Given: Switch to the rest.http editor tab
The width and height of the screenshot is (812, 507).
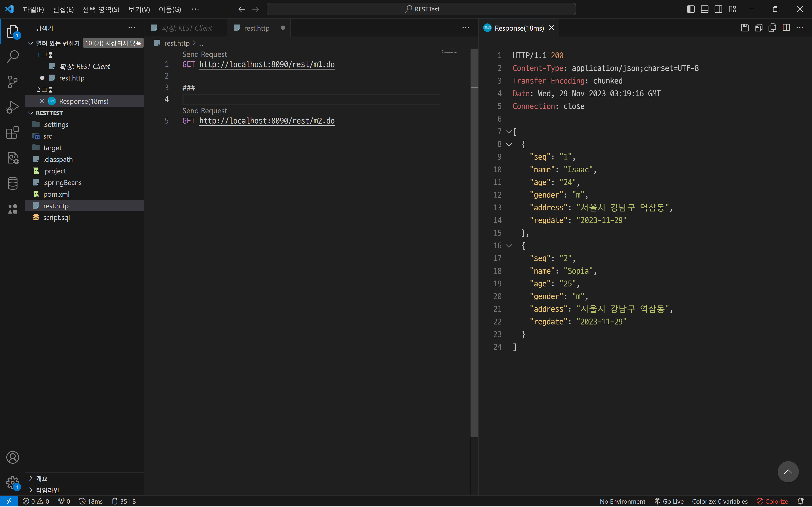Looking at the screenshot, I should coord(257,28).
